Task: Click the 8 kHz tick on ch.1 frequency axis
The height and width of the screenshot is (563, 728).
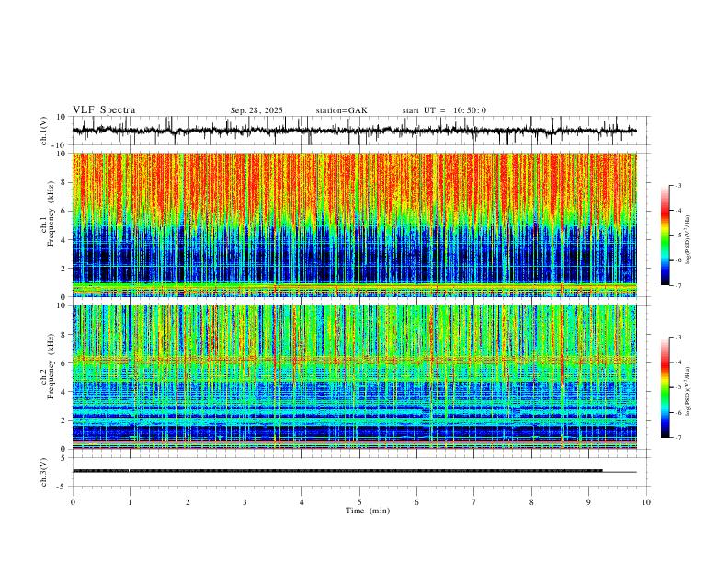Action: 64,182
